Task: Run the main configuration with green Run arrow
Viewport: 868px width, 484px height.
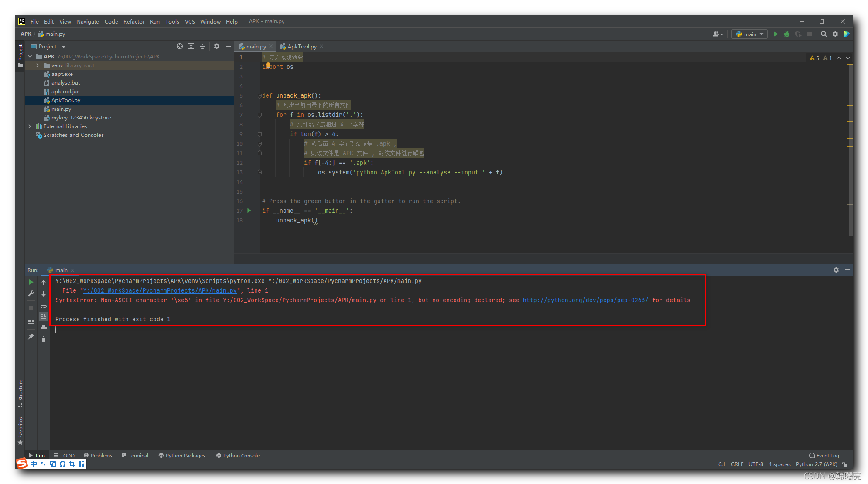Action: [x=776, y=34]
